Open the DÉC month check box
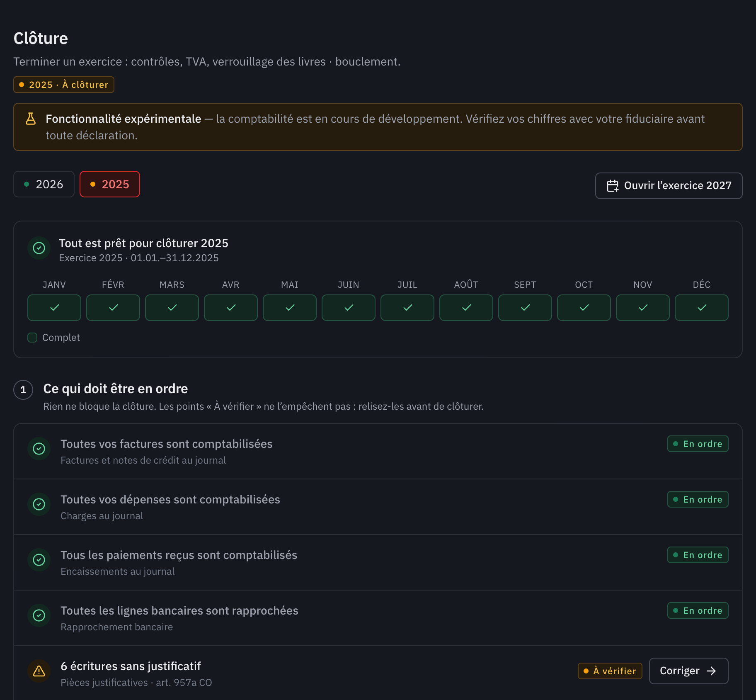Viewport: 756px width, 700px height. [702, 308]
